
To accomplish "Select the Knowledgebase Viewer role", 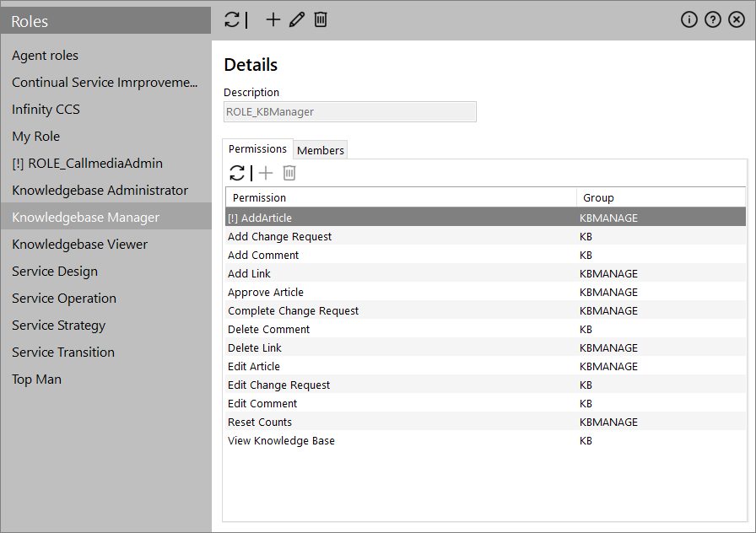I will pyautogui.click(x=106, y=245).
